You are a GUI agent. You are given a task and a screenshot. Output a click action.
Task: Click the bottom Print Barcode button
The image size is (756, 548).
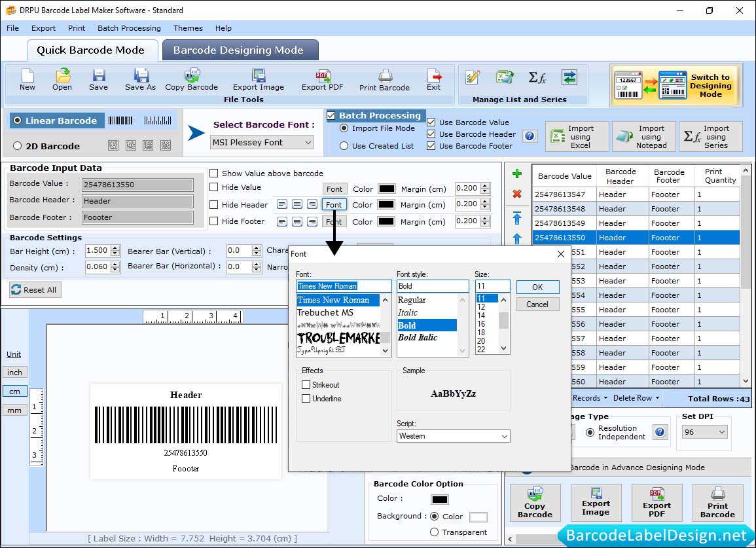click(x=717, y=503)
